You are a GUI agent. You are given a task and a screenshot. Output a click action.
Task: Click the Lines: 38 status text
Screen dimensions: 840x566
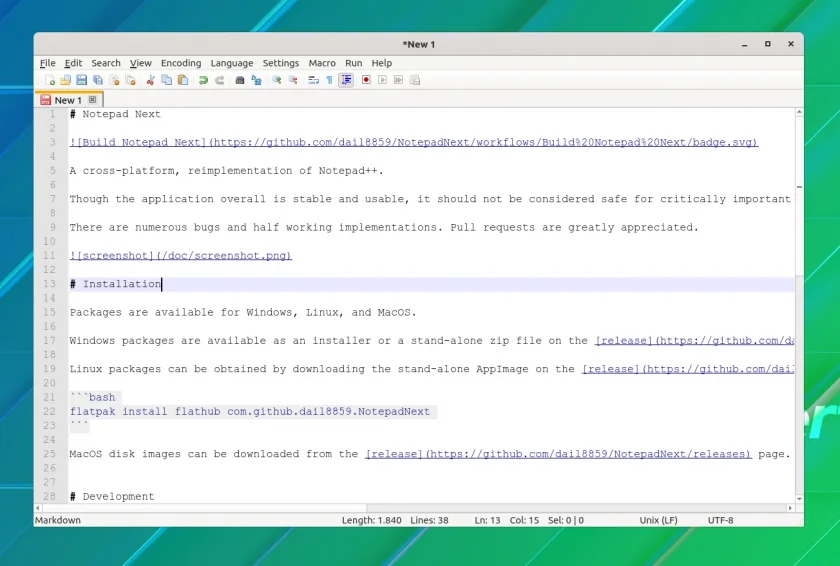[x=429, y=520]
